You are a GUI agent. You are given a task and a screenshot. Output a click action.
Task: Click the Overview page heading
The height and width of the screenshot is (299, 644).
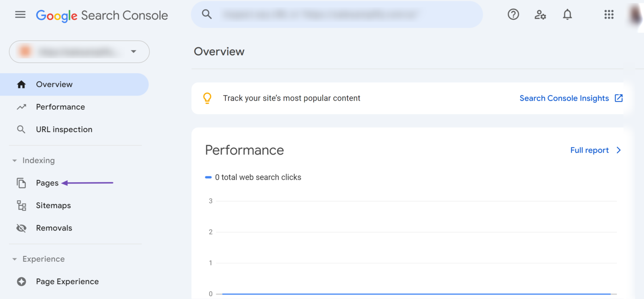click(219, 52)
